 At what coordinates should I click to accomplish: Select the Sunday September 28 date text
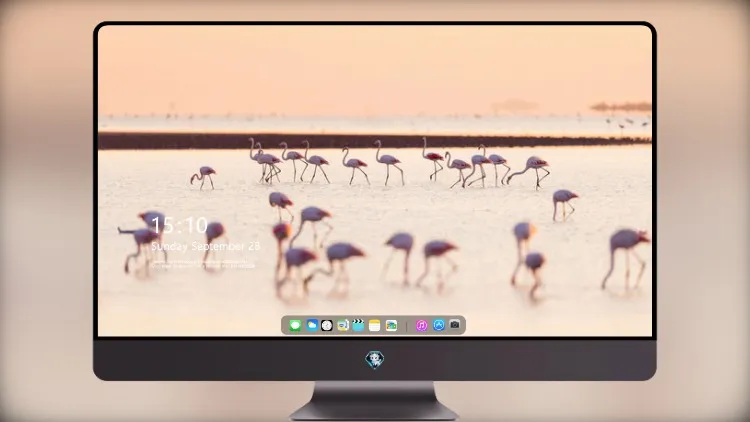click(206, 246)
